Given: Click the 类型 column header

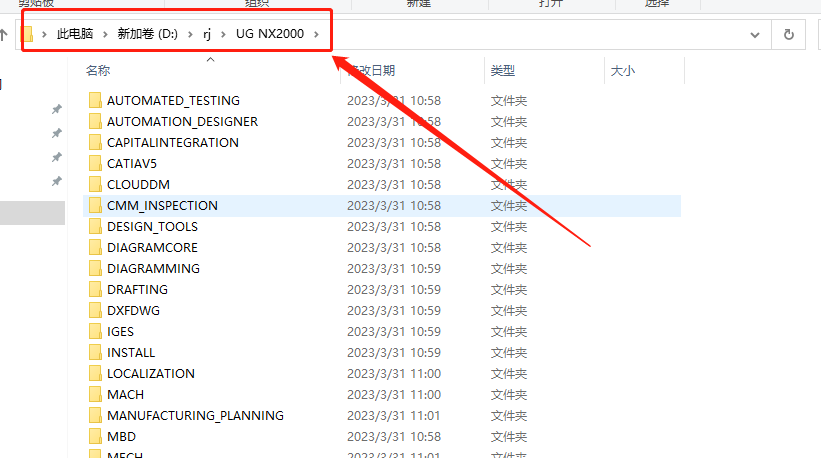Looking at the screenshot, I should [x=502, y=71].
